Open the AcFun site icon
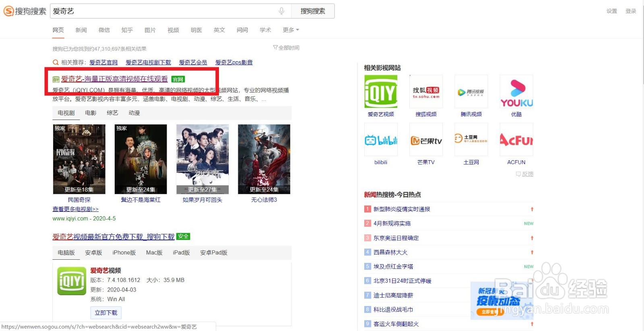The width and height of the screenshot is (644, 331). [516, 139]
